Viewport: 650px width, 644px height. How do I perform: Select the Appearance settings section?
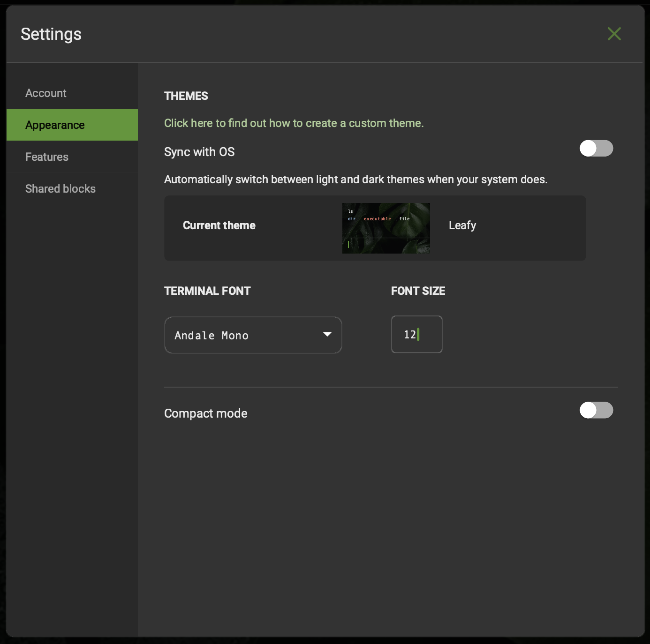(x=72, y=125)
